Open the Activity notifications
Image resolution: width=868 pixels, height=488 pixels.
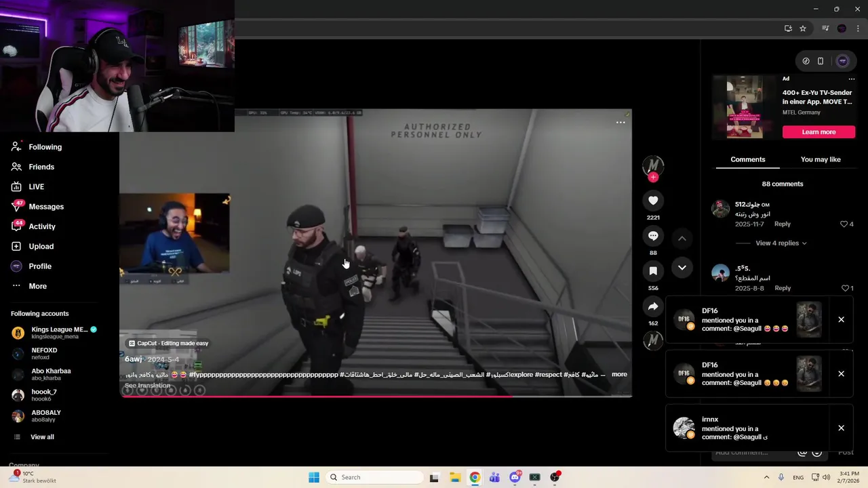(34, 226)
